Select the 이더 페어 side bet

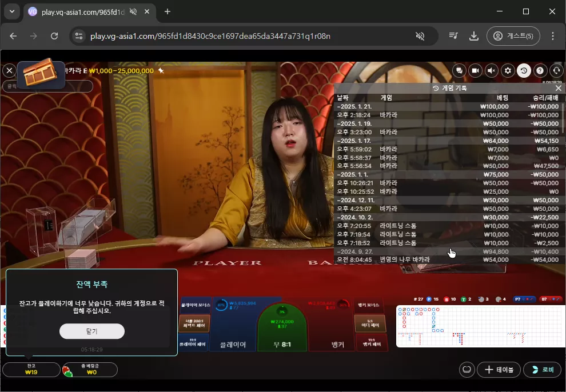click(x=370, y=323)
